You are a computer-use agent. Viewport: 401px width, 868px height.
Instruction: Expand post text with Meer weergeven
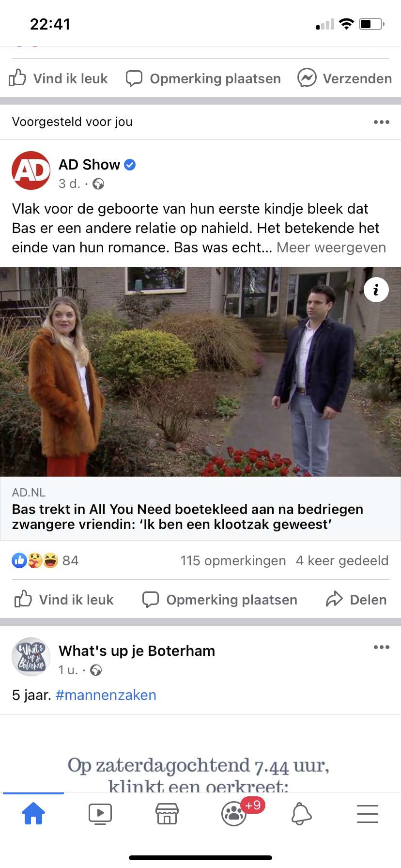(331, 248)
